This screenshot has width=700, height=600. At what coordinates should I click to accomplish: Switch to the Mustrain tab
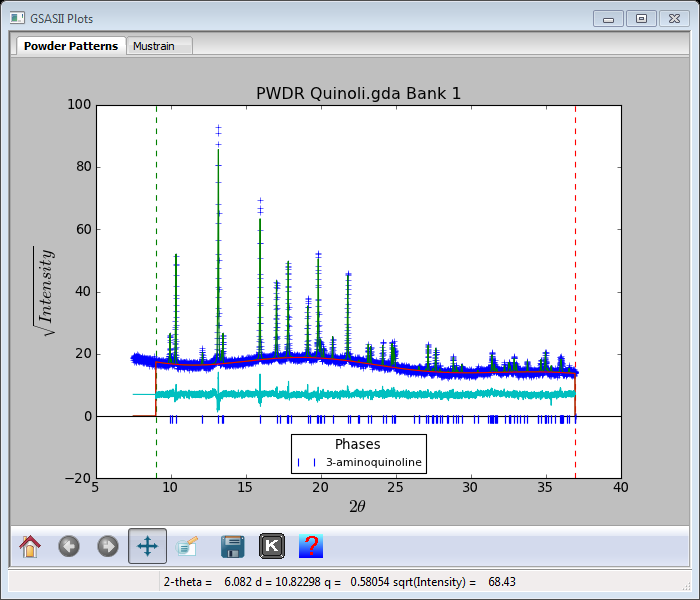(x=159, y=46)
